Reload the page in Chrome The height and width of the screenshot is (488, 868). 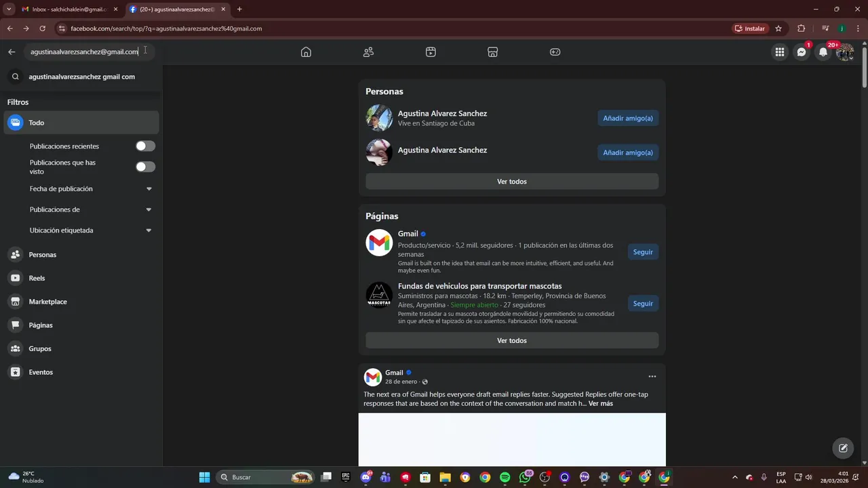click(x=42, y=28)
